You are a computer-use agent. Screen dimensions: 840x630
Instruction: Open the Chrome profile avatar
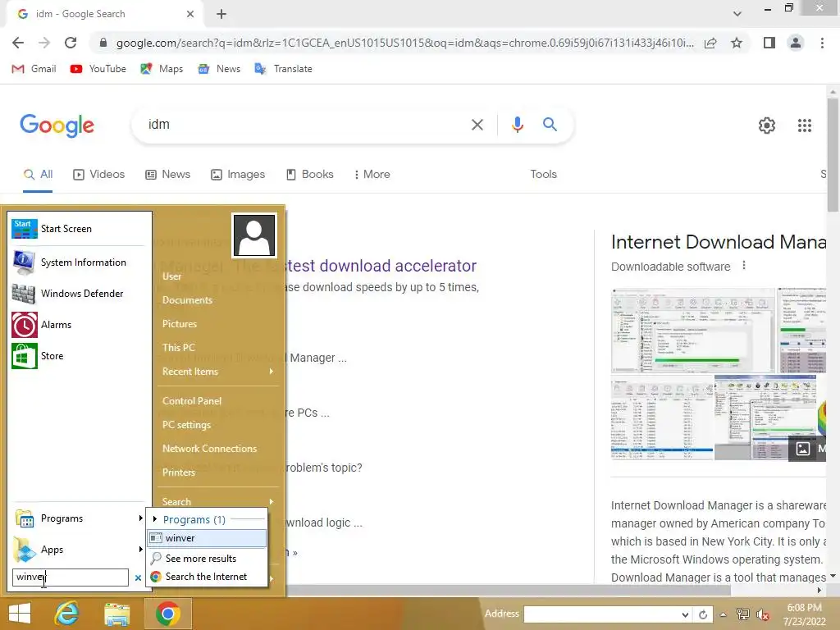click(796, 43)
